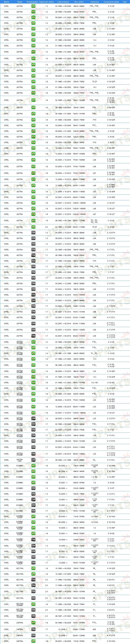Select the ASTRA VAN model cell
The height and width of the screenshot is (644, 130).
[x=19, y=460]
